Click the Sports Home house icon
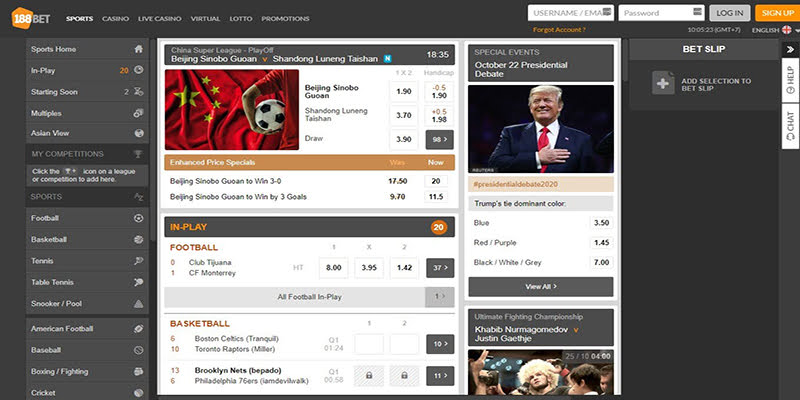 pos(138,49)
